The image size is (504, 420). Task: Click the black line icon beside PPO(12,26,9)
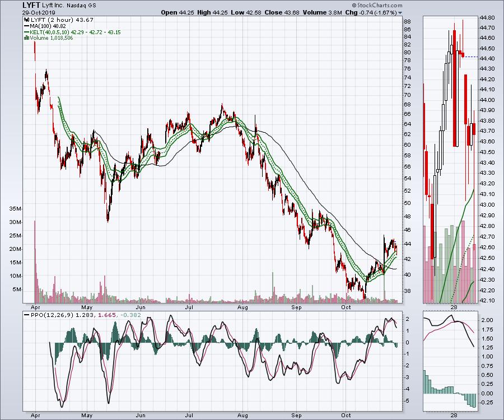[x=26, y=315]
